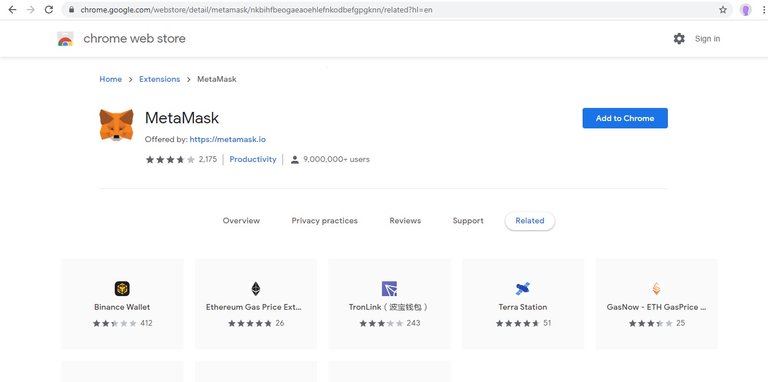Open the Binance Wallet extension icon
This screenshot has height=382, width=768.
(x=122, y=288)
